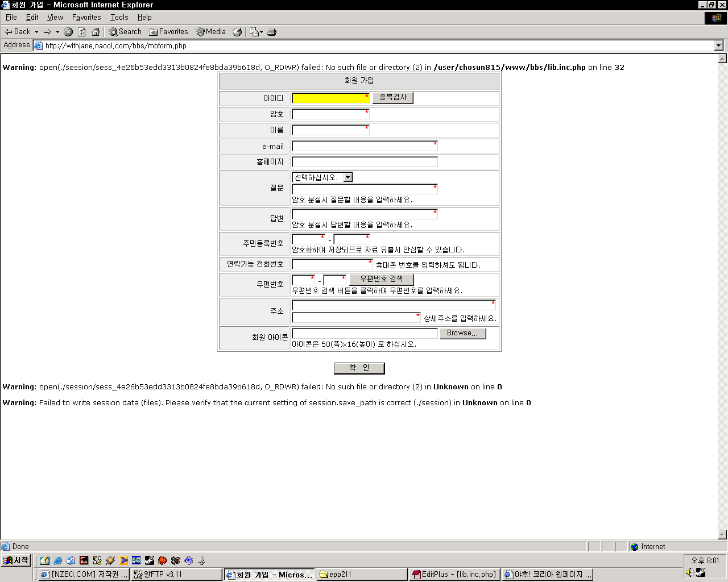Click the Stop loading icon

click(68, 32)
